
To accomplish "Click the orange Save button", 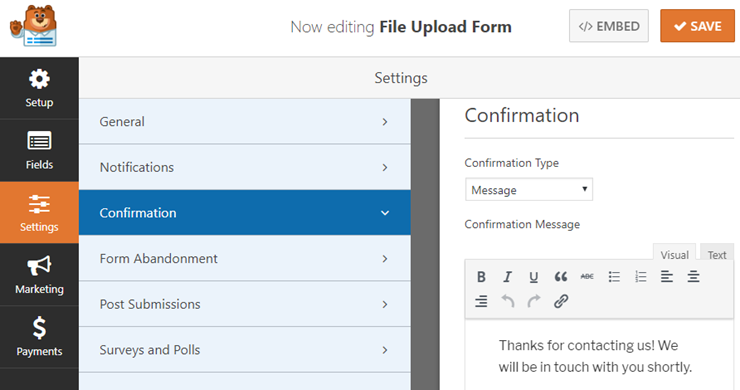I will 698,26.
